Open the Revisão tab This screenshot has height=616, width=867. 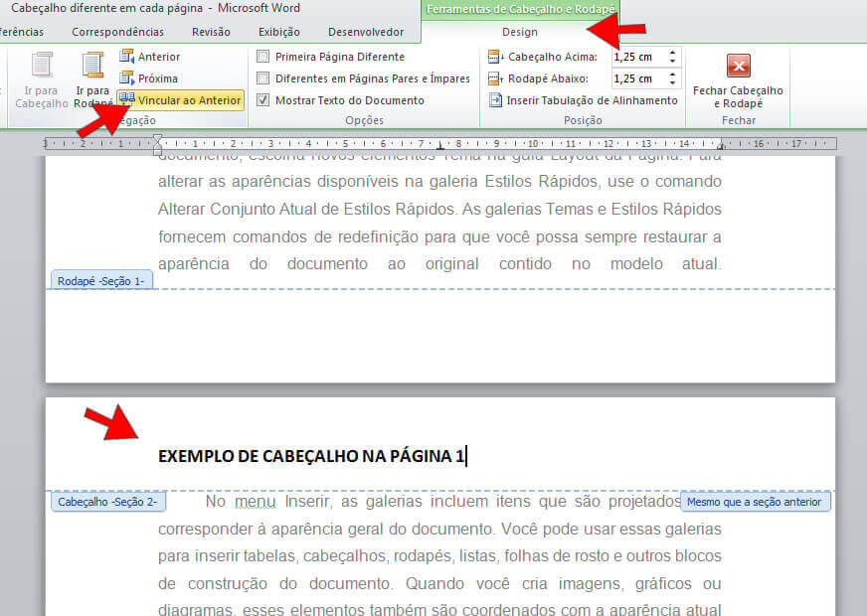pos(211,32)
